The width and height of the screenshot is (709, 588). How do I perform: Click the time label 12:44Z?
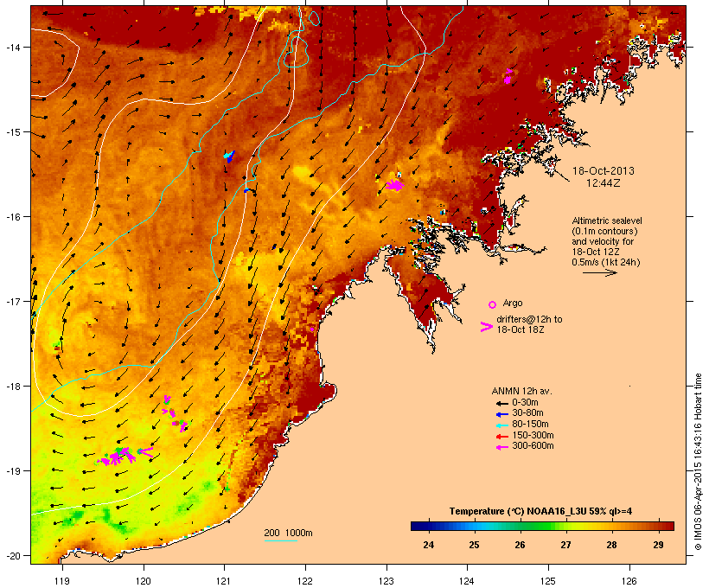[604, 183]
